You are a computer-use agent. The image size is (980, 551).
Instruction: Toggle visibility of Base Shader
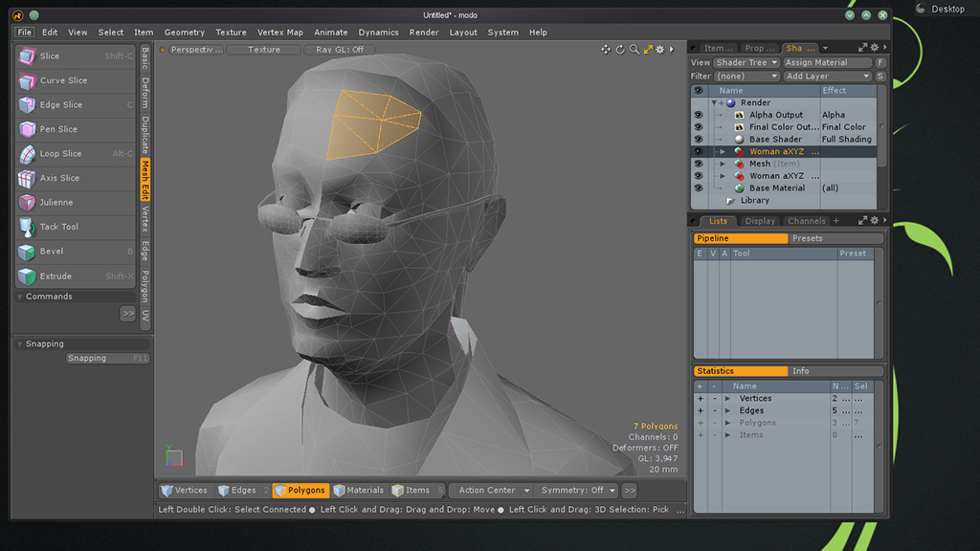point(698,140)
